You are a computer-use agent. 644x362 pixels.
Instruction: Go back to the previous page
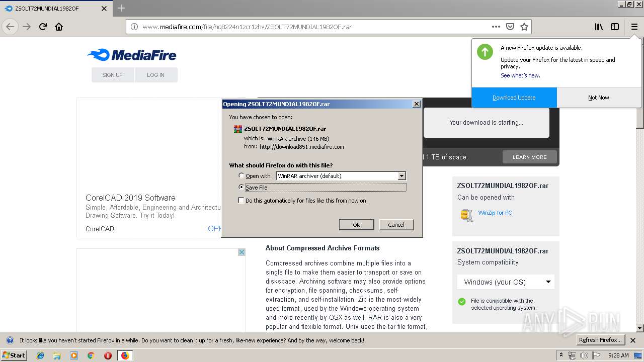[x=10, y=27]
